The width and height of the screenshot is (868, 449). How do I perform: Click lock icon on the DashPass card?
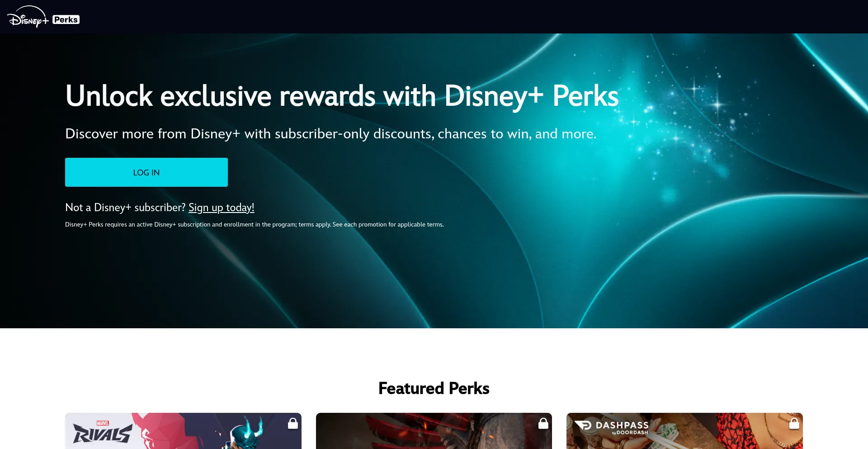pyautogui.click(x=794, y=423)
